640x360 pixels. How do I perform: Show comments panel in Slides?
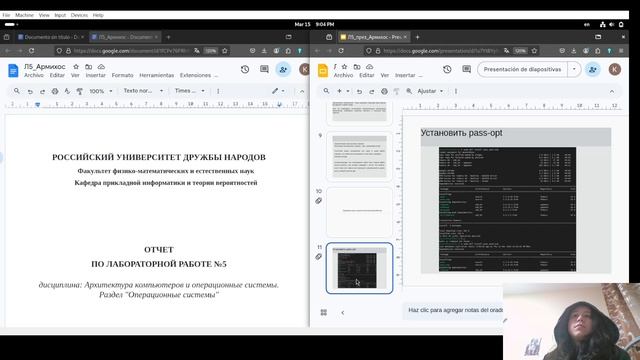click(467, 69)
